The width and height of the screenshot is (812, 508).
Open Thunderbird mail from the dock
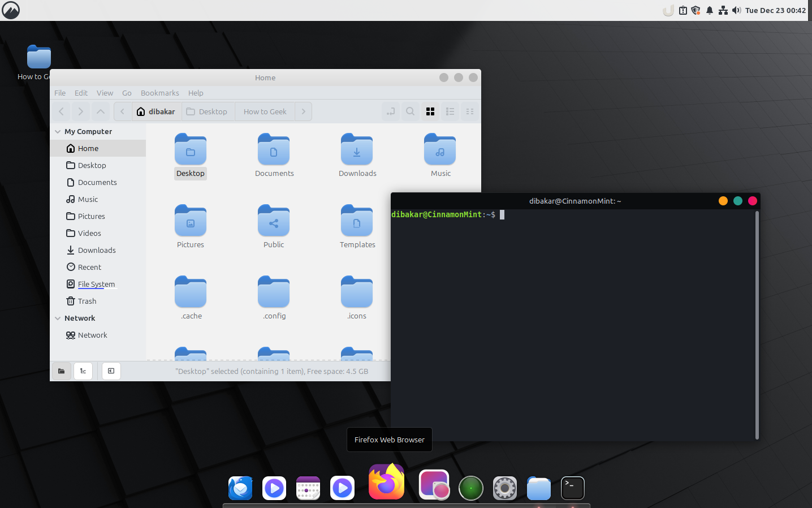click(x=240, y=488)
